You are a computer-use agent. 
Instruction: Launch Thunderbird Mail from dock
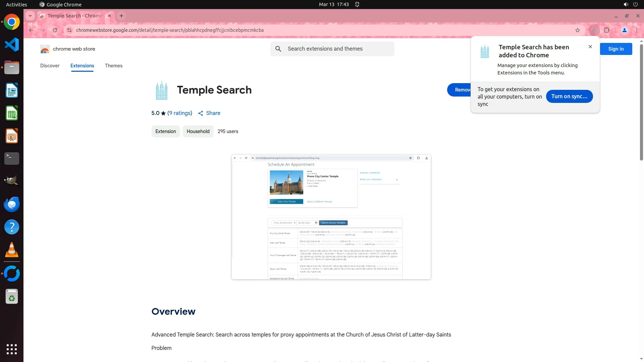pyautogui.click(x=12, y=204)
